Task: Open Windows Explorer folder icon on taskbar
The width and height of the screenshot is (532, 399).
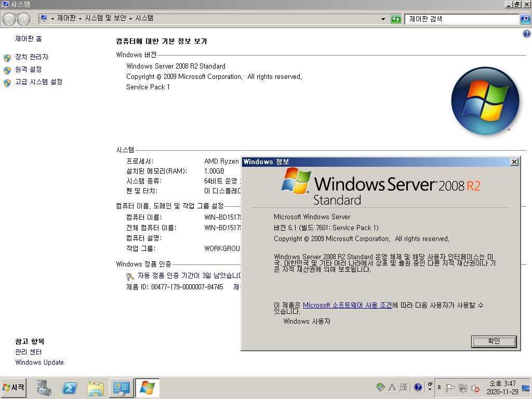Action: (96, 388)
